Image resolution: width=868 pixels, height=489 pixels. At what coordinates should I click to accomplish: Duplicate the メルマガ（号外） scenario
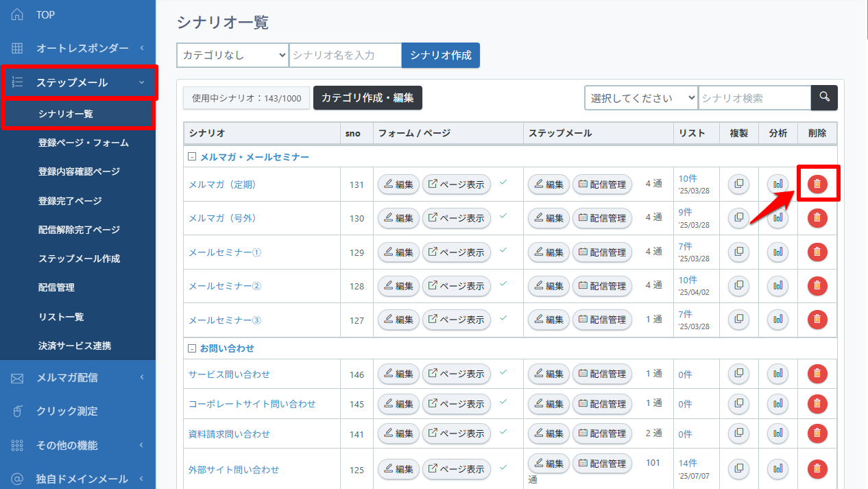click(738, 218)
